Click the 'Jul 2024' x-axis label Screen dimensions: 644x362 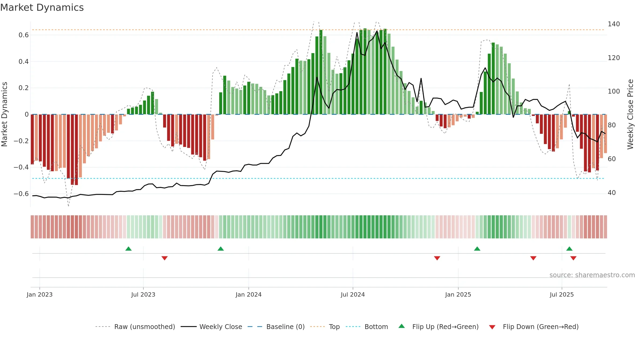tap(353, 294)
